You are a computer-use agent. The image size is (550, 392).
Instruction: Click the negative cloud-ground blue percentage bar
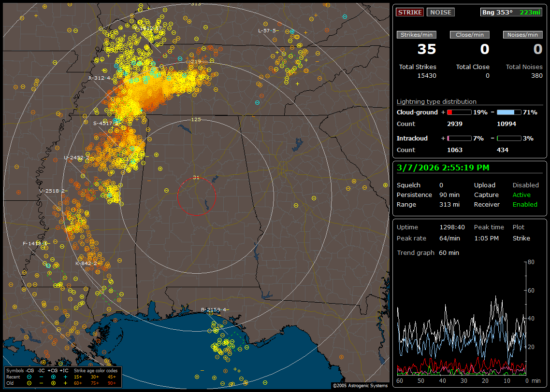[x=509, y=112]
